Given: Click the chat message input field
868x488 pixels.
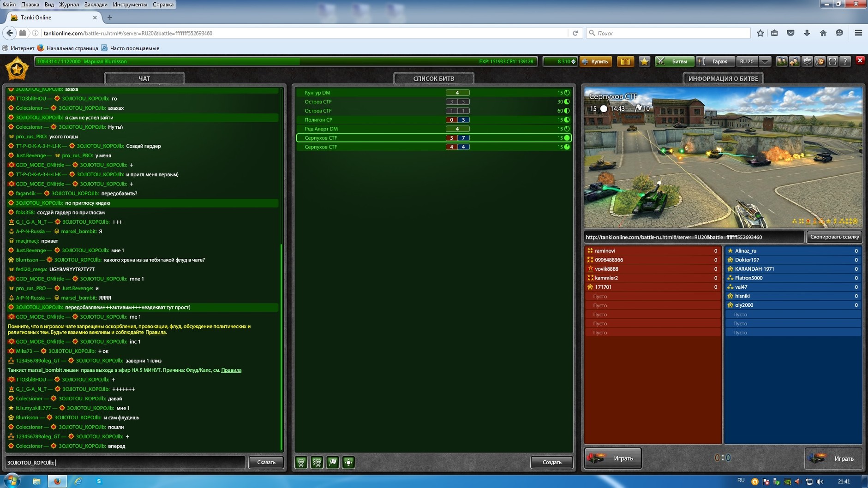Looking at the screenshot, I should (x=125, y=462).
